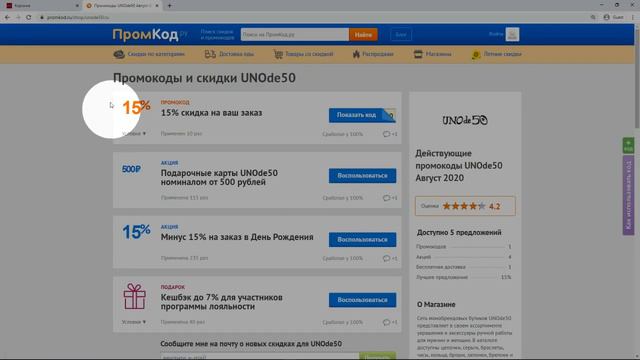The height and width of the screenshot is (360, 640).
Task: Open Подарочные карты UNOde50 offer title
Action: click(x=219, y=178)
